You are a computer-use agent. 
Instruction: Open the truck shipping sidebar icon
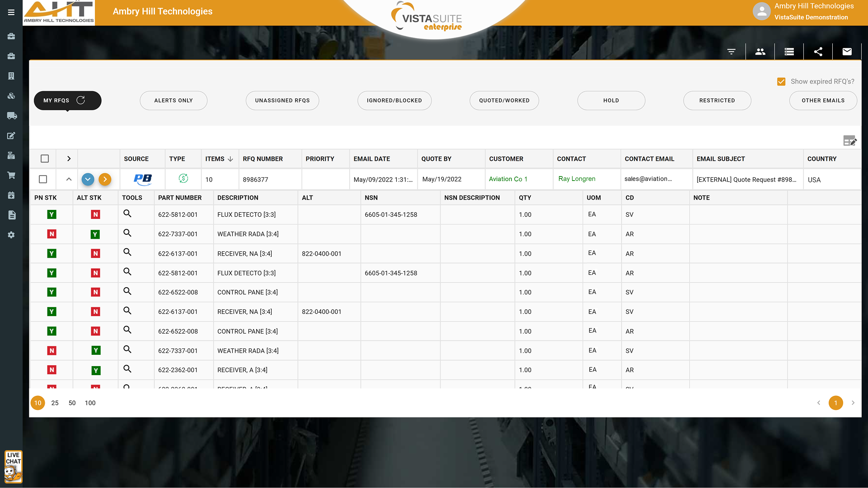coord(11,116)
